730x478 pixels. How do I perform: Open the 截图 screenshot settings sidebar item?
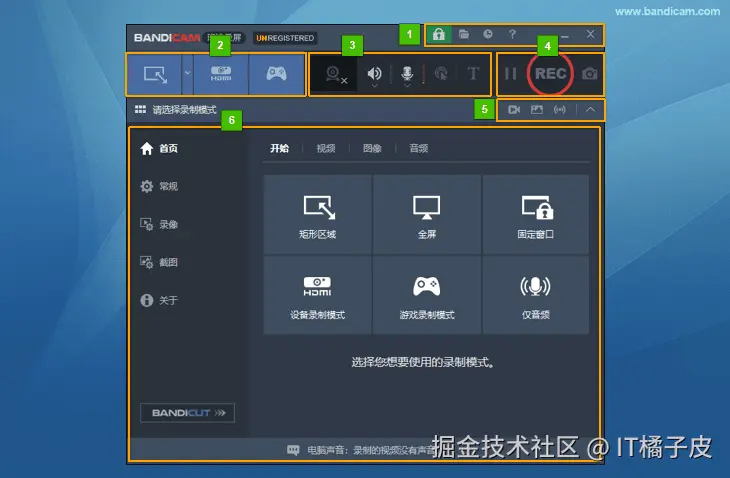159,263
